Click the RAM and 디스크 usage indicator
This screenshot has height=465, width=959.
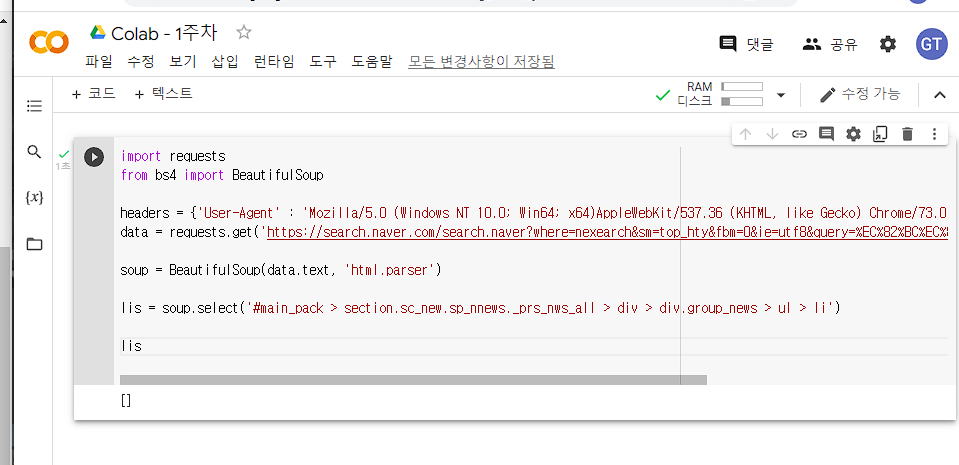click(x=720, y=94)
